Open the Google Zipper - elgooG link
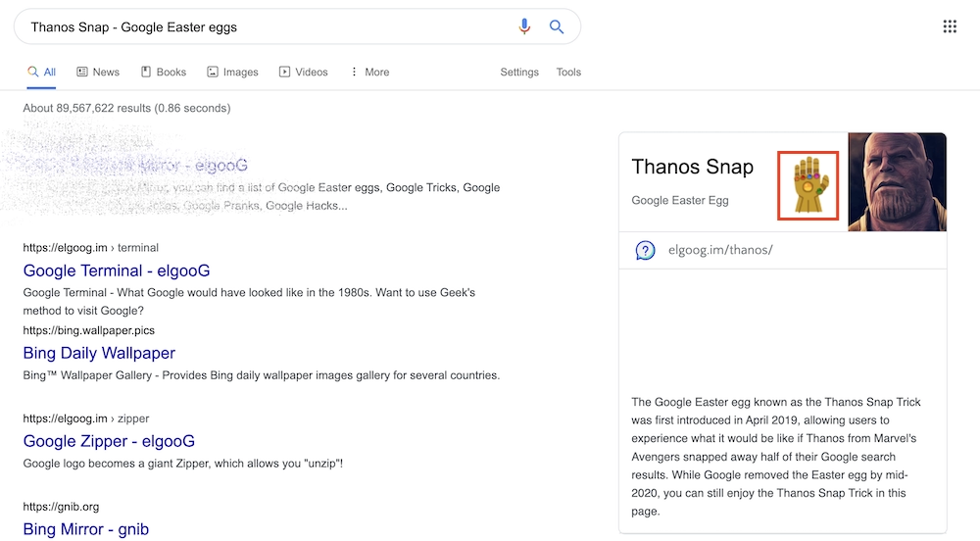This screenshot has width=980, height=541. tap(109, 441)
